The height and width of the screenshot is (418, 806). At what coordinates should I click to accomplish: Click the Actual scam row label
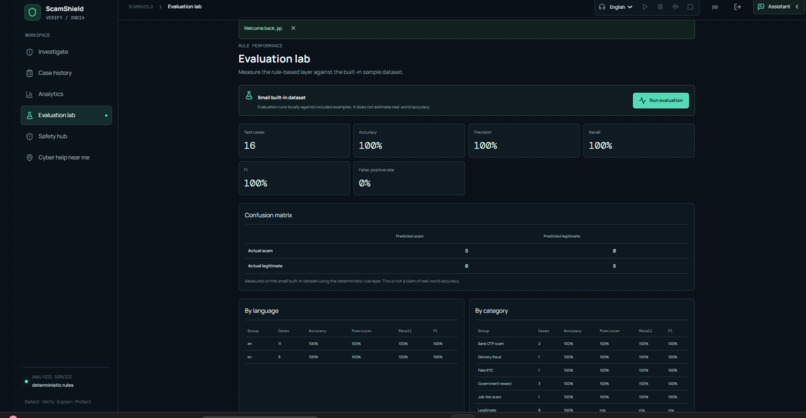coord(260,251)
